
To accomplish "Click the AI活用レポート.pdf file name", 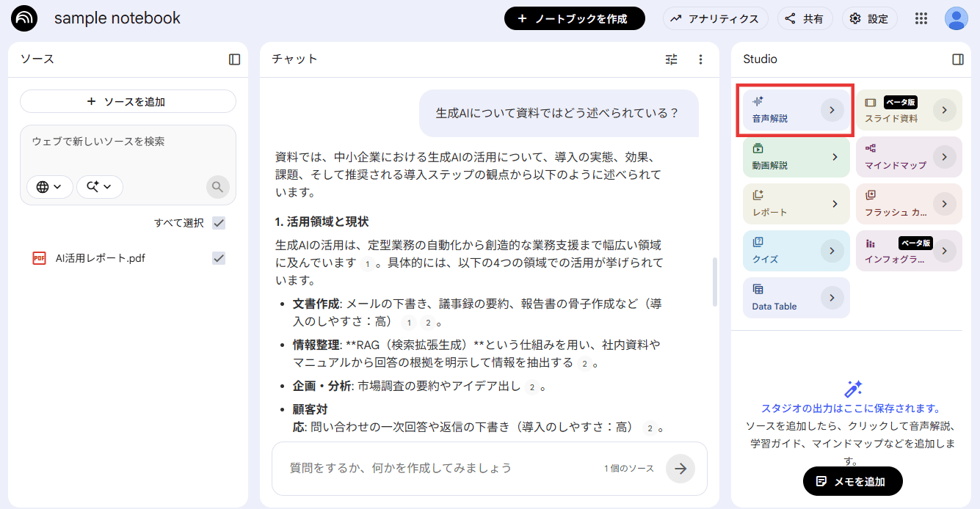I will [101, 258].
